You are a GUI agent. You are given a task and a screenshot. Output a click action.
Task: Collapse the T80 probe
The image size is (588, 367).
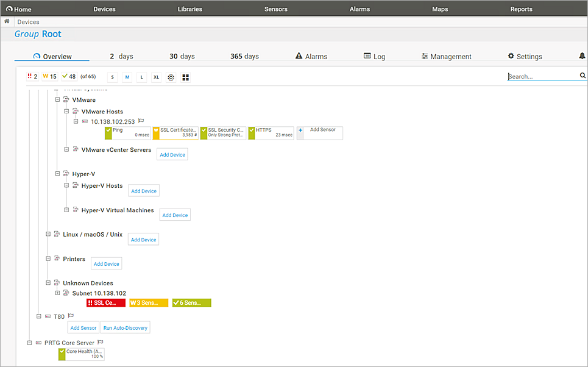[x=38, y=316]
